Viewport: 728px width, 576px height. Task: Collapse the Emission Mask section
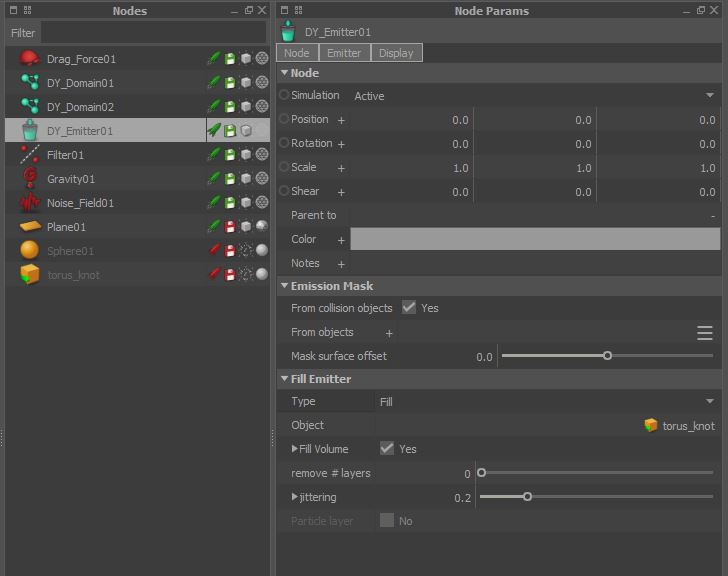coord(285,286)
